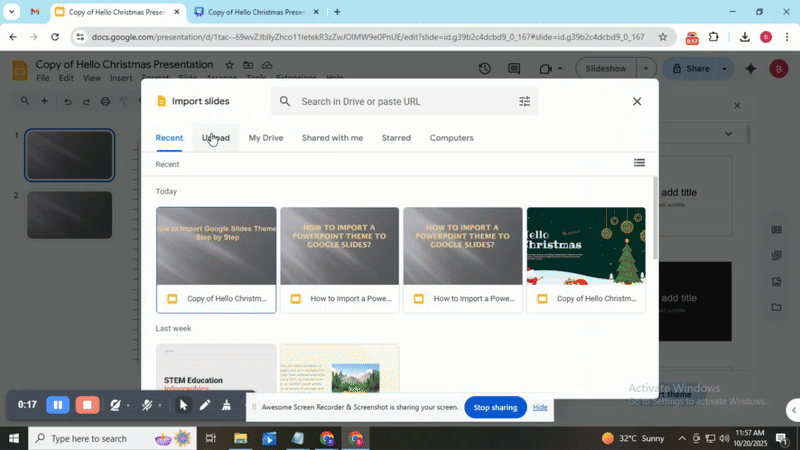Screen dimensions: 800x450
Task: Toggle the recorder webcam off icon
Action: tap(117, 405)
